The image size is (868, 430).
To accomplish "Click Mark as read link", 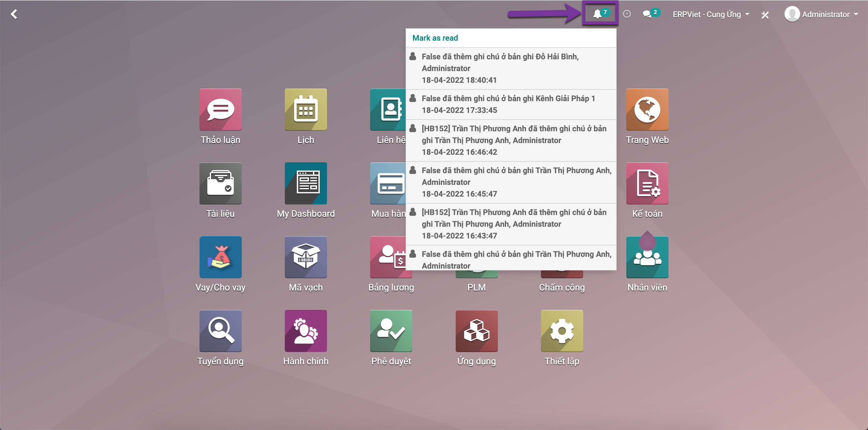I will tap(435, 38).
